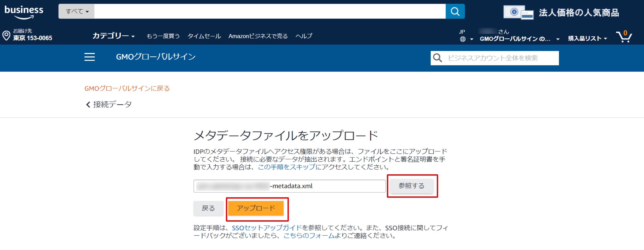The height and width of the screenshot is (250, 644).
Task: Click the GMOグローバルサイン header title
Action: point(156,57)
